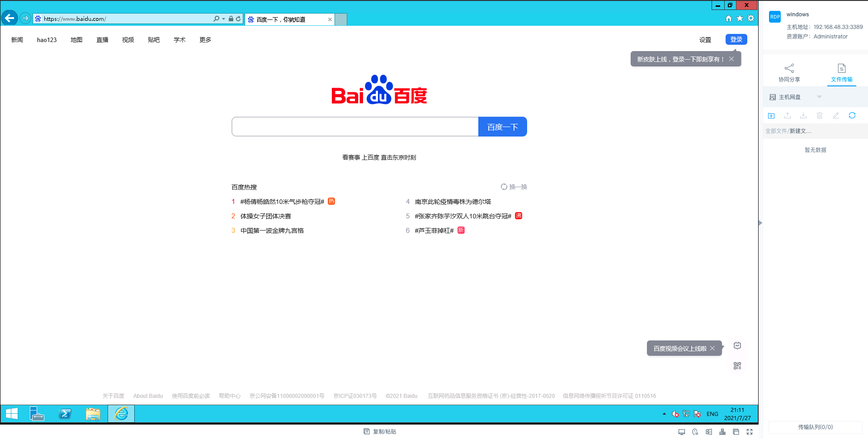The image size is (868, 439).
Task: Click the 百度一下 search button
Action: [x=502, y=127]
